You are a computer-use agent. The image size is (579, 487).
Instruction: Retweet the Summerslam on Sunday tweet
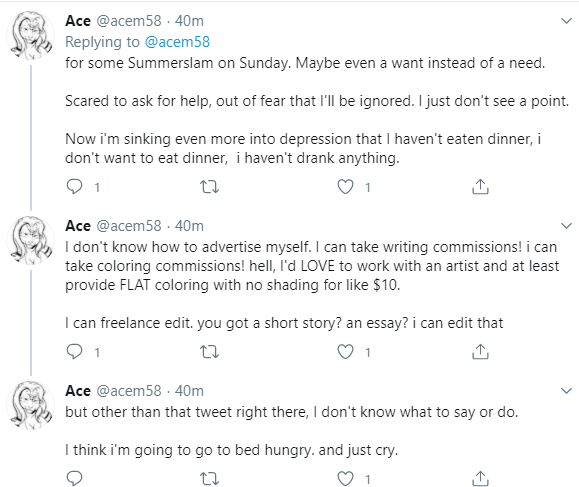(x=209, y=187)
